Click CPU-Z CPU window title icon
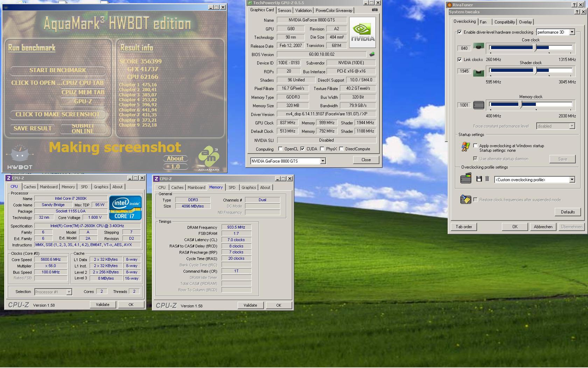588x368 pixels. click(x=9, y=178)
